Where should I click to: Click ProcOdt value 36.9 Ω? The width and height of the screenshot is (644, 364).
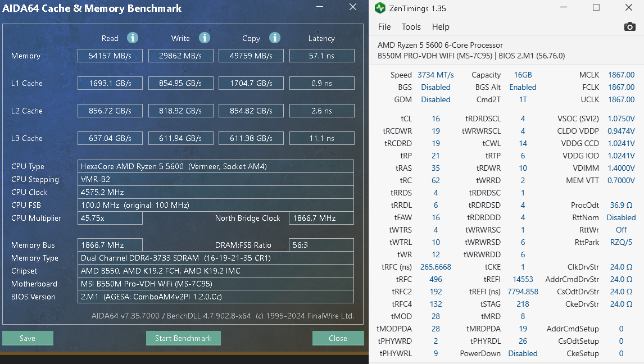[621, 205]
